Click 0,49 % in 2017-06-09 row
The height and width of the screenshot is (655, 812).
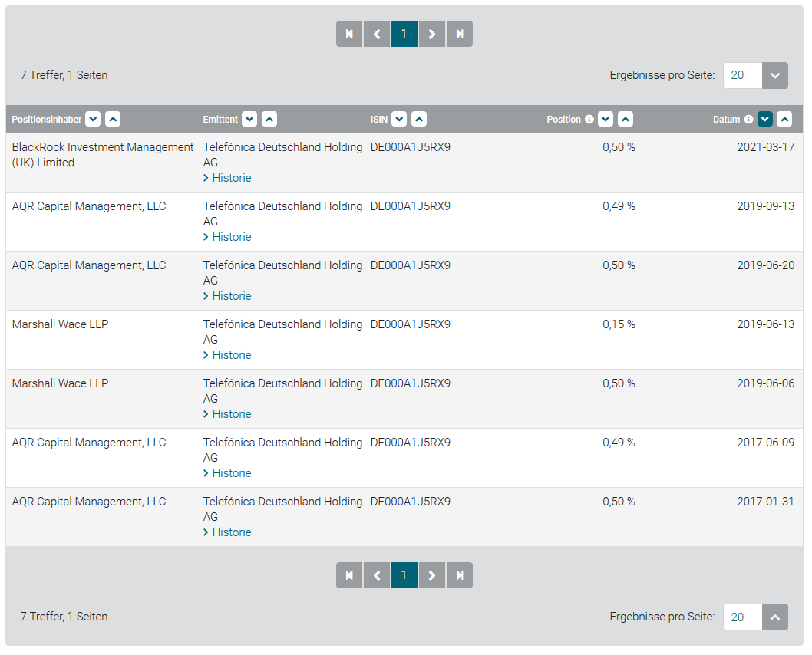(x=619, y=443)
